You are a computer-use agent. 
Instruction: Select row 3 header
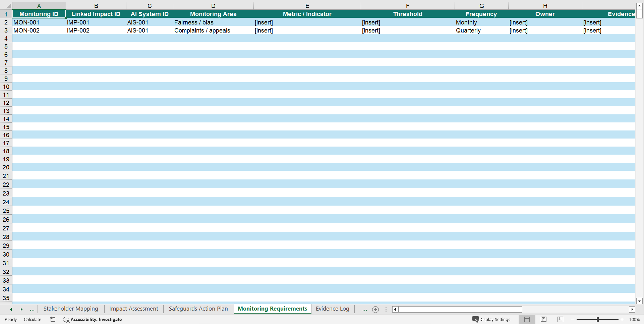(x=6, y=30)
